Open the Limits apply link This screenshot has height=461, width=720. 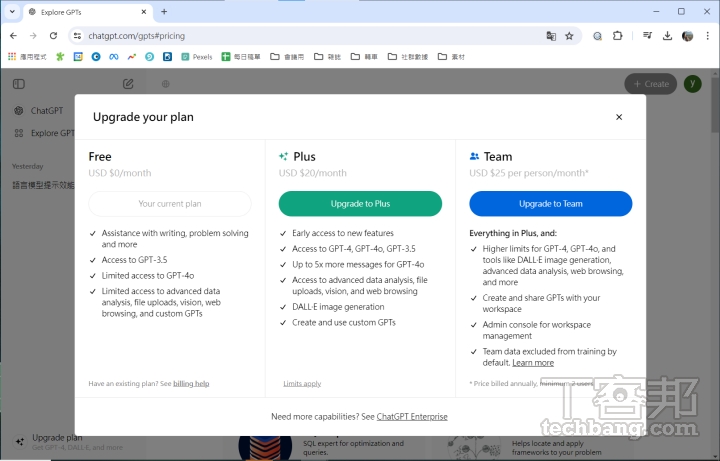(302, 383)
